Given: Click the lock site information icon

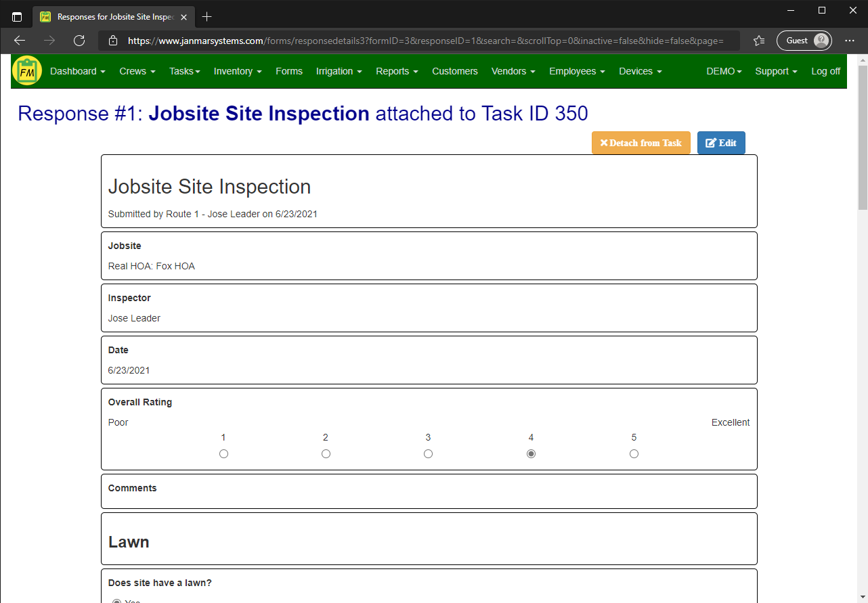Looking at the screenshot, I should tap(113, 41).
